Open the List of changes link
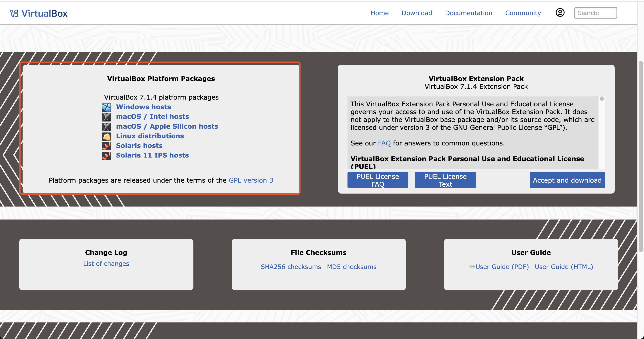 106,264
